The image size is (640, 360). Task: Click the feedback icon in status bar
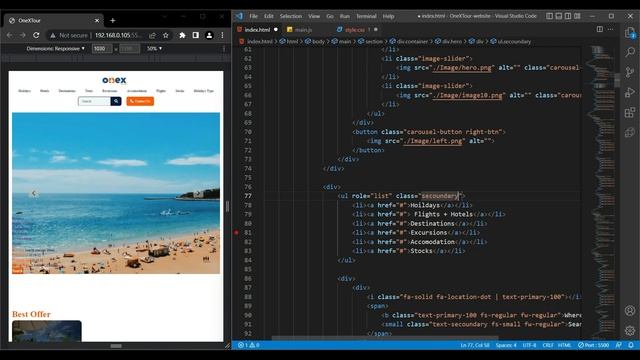(619, 345)
